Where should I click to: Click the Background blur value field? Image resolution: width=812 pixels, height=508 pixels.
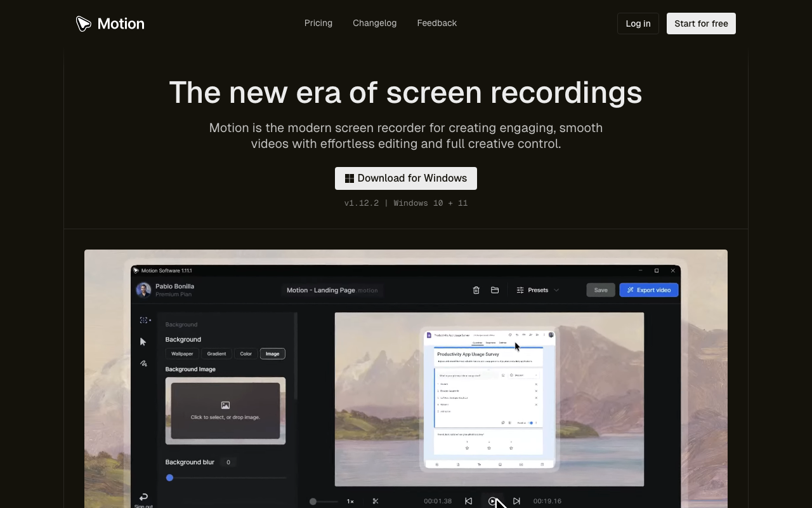point(228,462)
